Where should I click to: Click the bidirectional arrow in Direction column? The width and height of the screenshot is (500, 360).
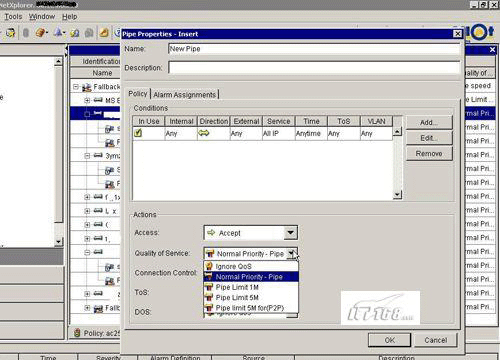[203, 133]
